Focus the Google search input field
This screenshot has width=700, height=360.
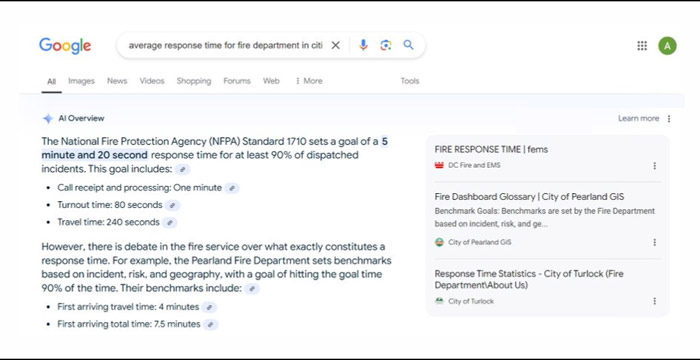(225, 45)
